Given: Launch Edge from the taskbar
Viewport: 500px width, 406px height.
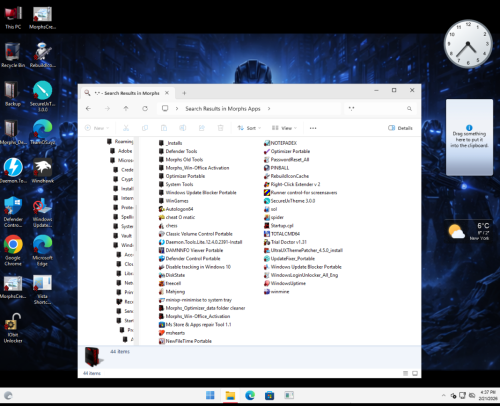Looking at the screenshot, I should tap(250, 395).
